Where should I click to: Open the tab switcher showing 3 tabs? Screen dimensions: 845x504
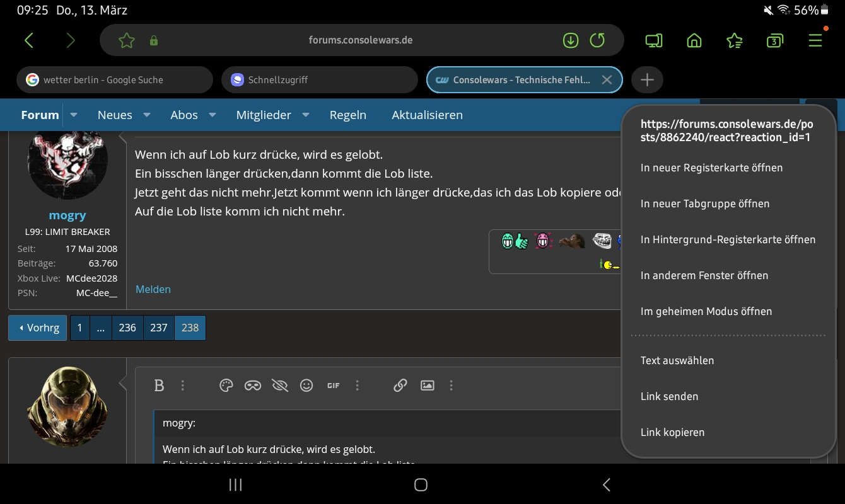(x=775, y=41)
